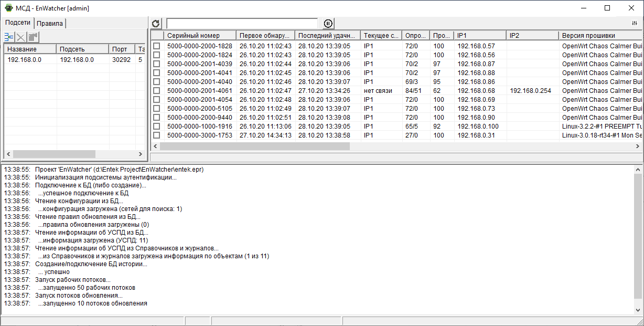Click the third subnet toolbar icon
The height and width of the screenshot is (326, 644).
(33, 37)
